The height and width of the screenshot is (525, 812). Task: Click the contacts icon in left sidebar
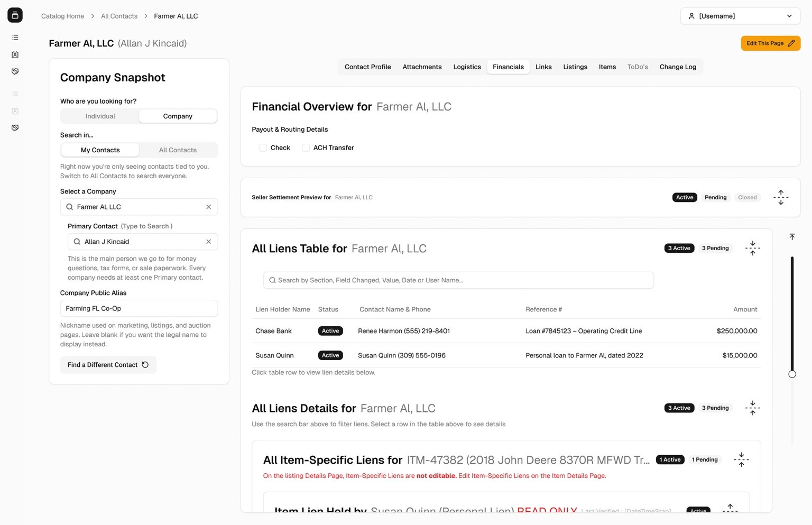[x=15, y=54]
